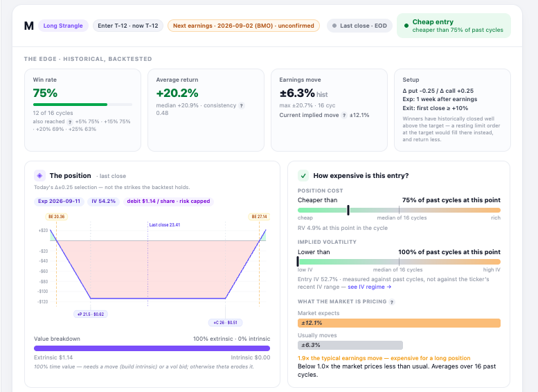This screenshot has height=392, width=538.
Task: Click the implied volatility slider marker
Action: coord(298,262)
